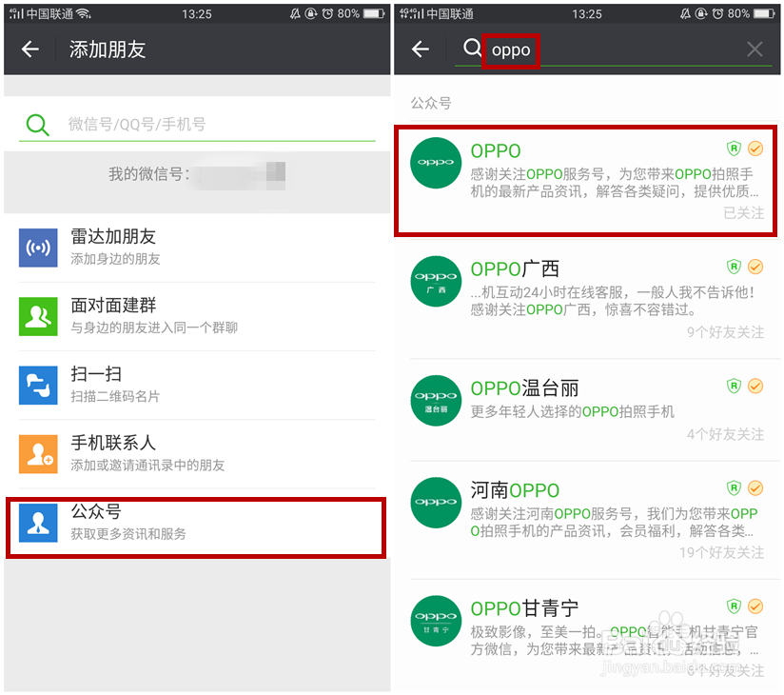Clear the oppo search with the X

(x=755, y=50)
